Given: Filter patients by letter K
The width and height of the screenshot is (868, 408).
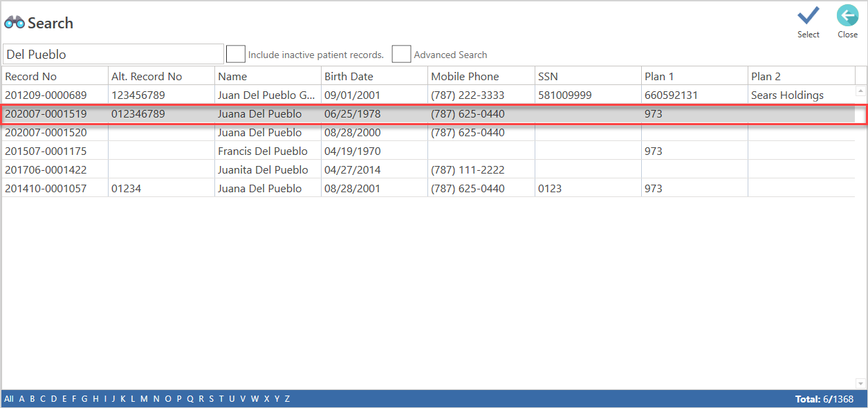Looking at the screenshot, I should [123, 399].
